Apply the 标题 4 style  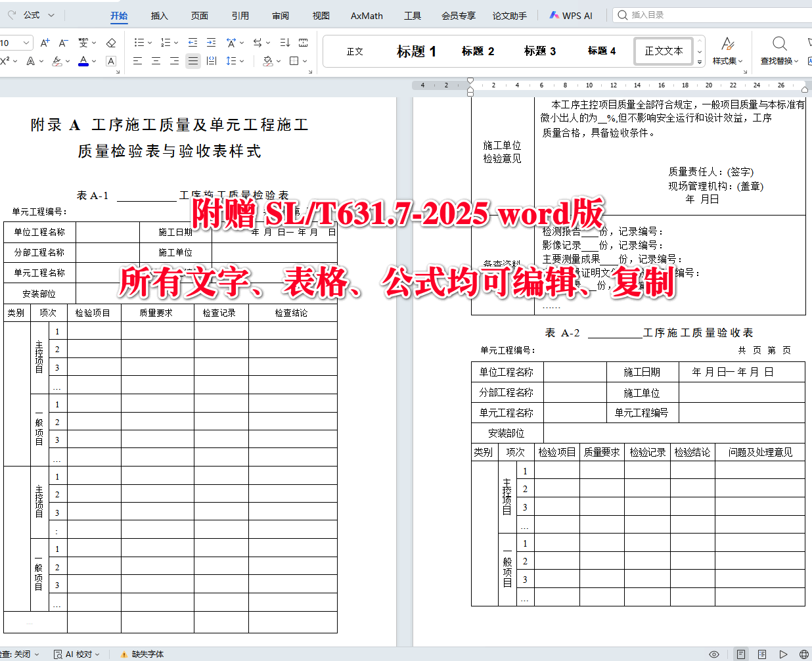click(602, 51)
